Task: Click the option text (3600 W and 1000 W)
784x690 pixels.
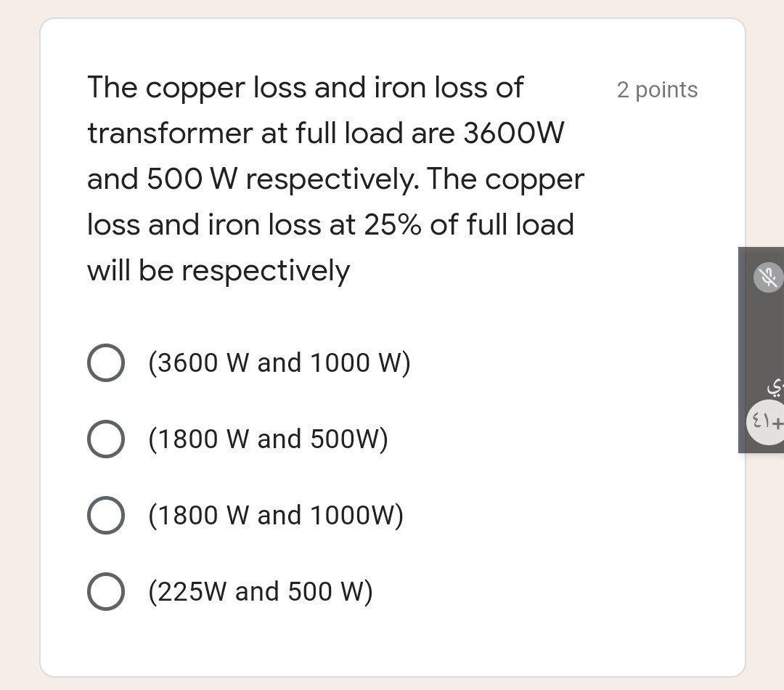Action: click(x=279, y=362)
